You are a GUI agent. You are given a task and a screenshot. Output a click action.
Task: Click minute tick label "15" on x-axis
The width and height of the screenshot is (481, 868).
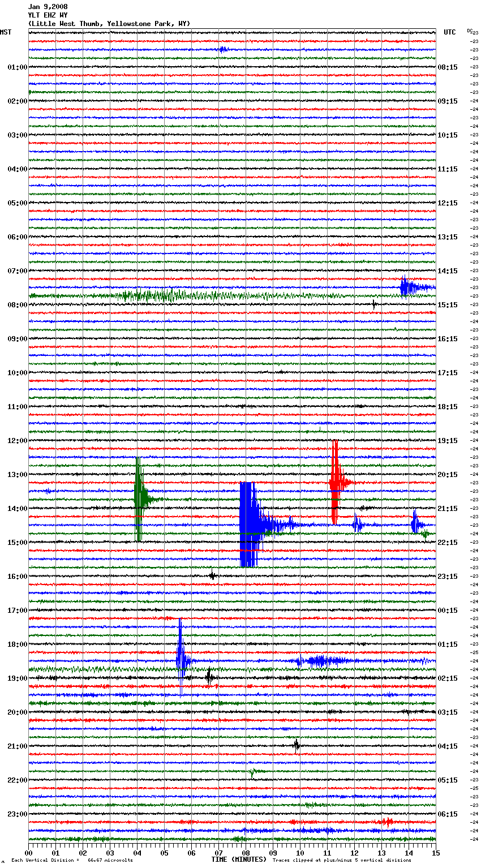pos(436,853)
